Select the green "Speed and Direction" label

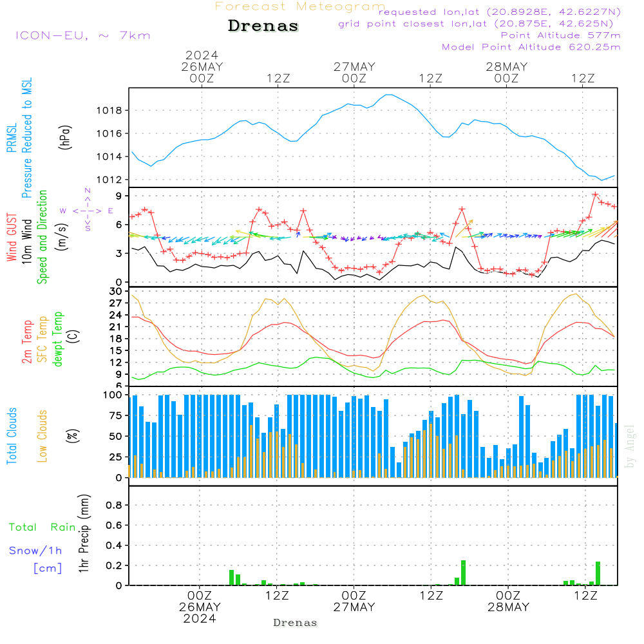pyautogui.click(x=42, y=237)
